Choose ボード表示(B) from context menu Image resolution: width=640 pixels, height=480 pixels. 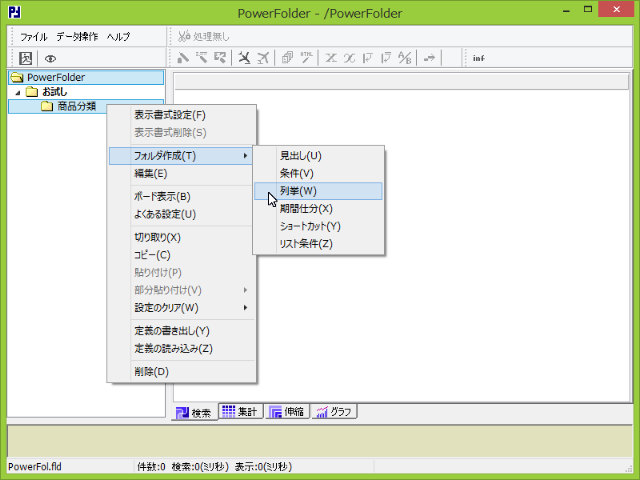click(x=162, y=197)
